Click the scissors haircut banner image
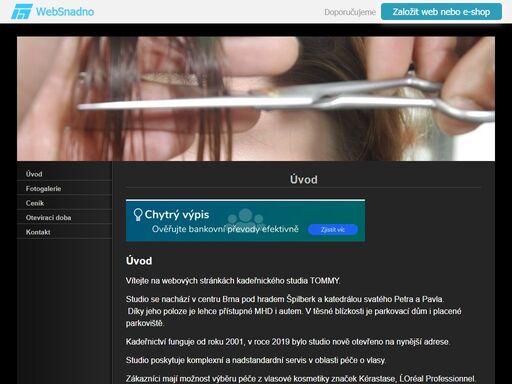Image resolution: width=512 pixels, height=384 pixels. (256, 99)
